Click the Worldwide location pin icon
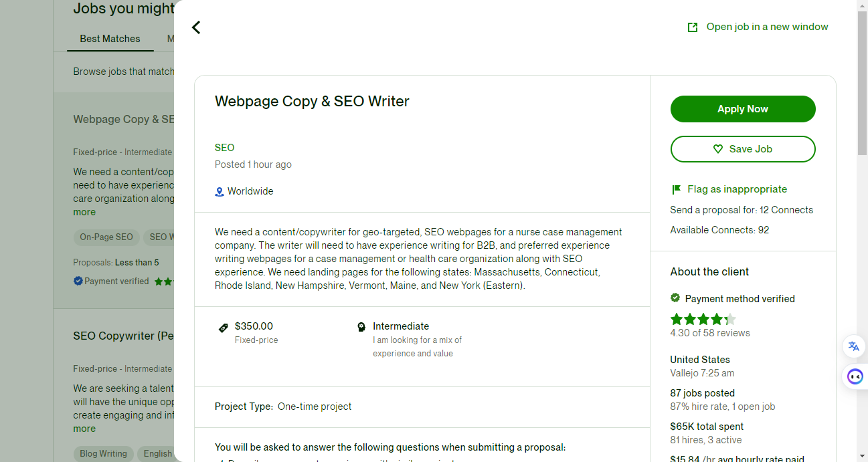This screenshot has width=868, height=462. 219,192
